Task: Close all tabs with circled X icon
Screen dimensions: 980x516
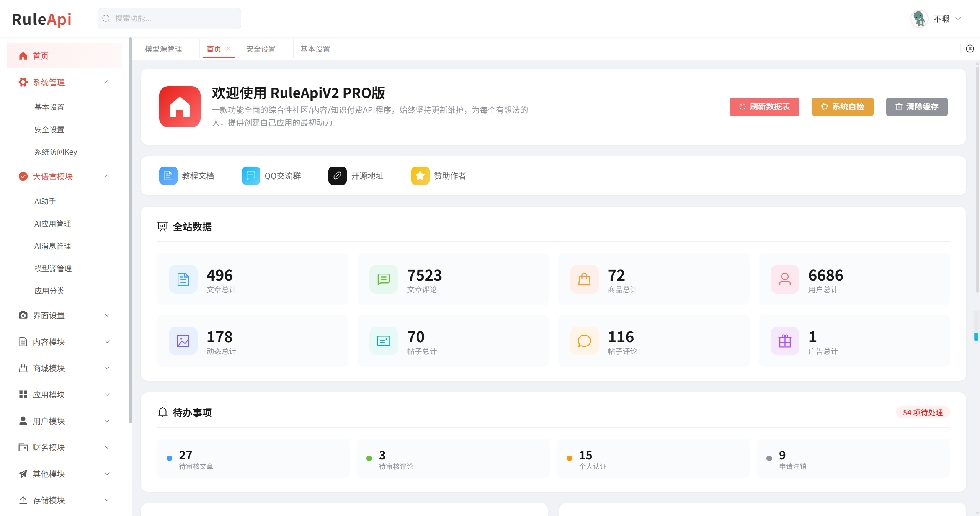Action: [970, 49]
